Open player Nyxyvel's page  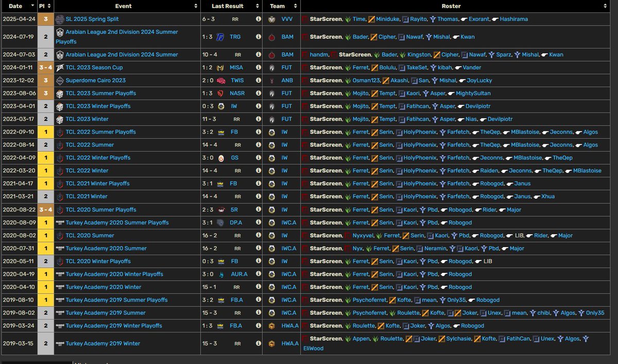pyautogui.click(x=363, y=236)
